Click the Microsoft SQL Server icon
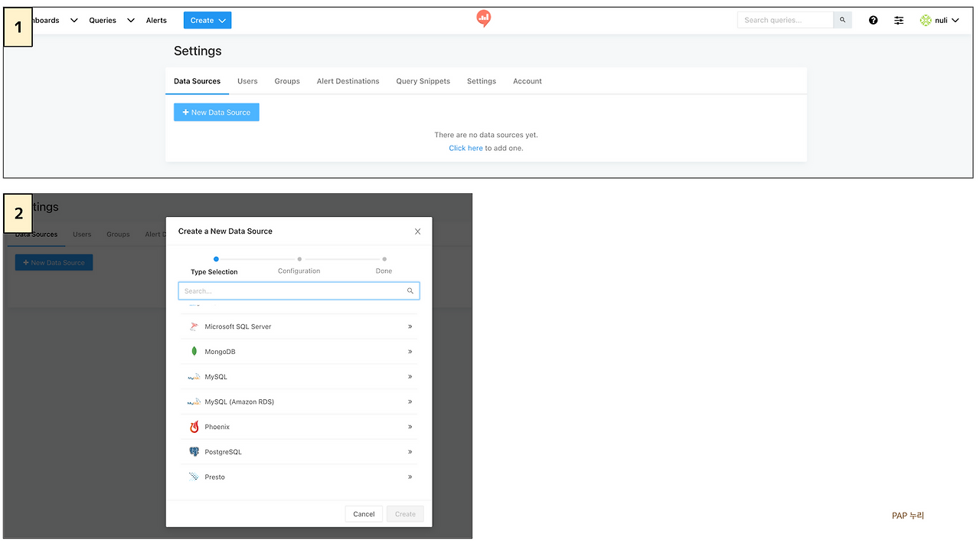Viewport: 980px width, 541px height. coord(194,326)
